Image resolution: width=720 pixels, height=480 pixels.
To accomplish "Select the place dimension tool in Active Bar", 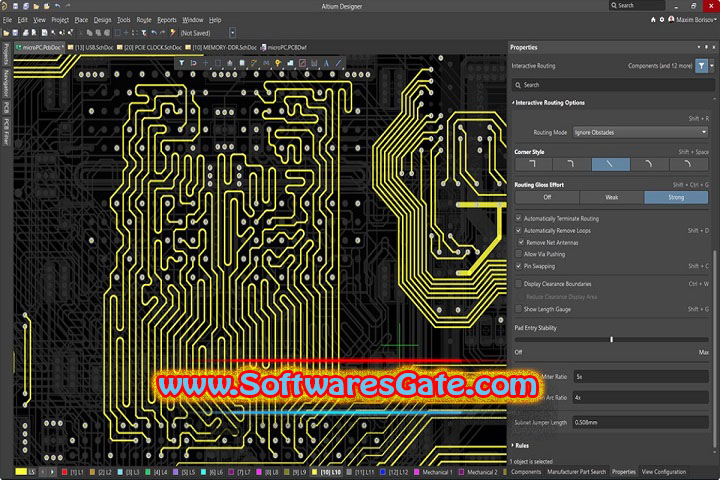I will coord(314,63).
